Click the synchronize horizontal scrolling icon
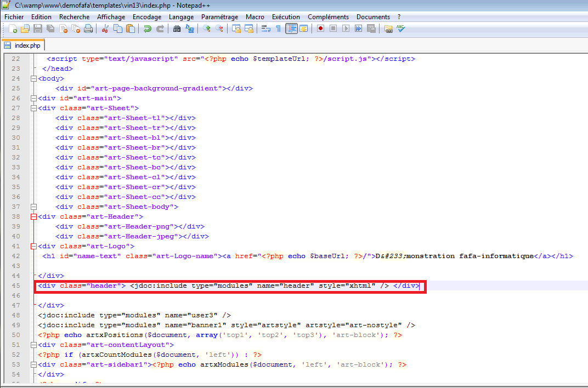This screenshot has width=588, height=388. (x=249, y=29)
